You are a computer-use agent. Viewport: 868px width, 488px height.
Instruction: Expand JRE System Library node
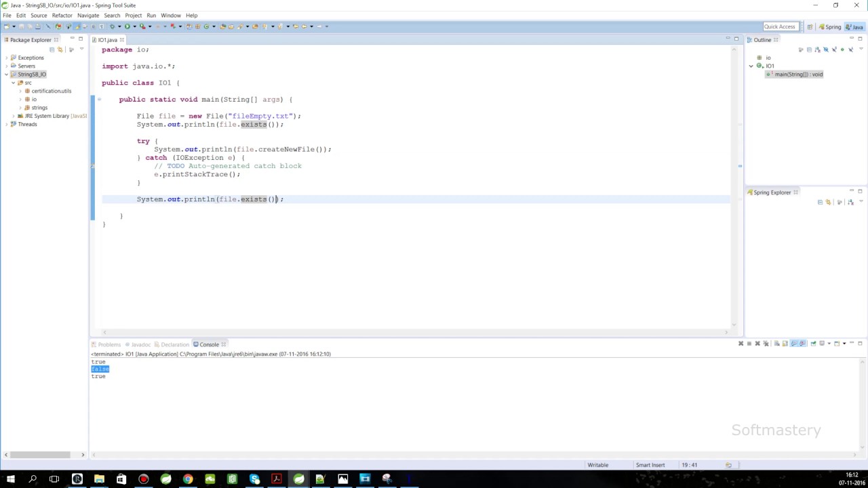coord(13,116)
